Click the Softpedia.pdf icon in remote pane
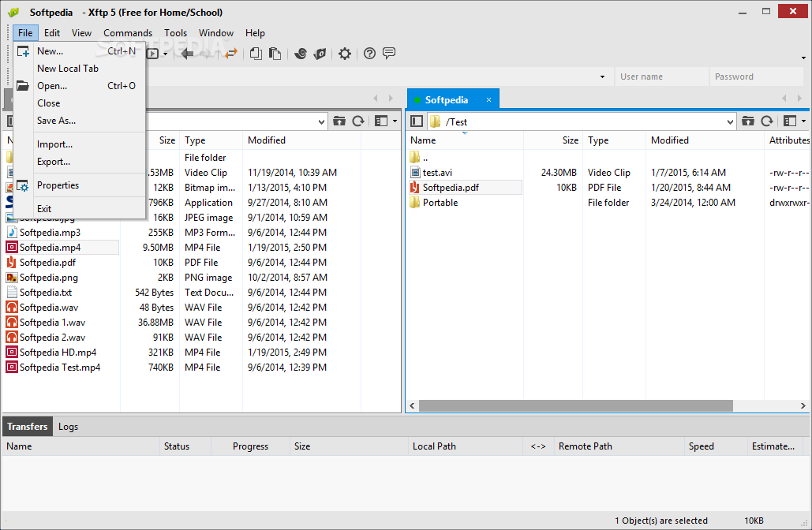Image resolution: width=812 pixels, height=530 pixels. pyautogui.click(x=415, y=188)
